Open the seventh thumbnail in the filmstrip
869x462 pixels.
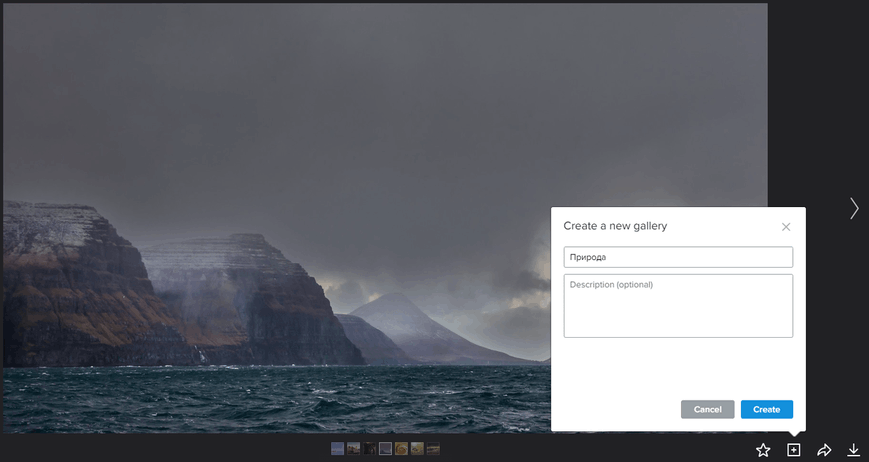click(433, 448)
